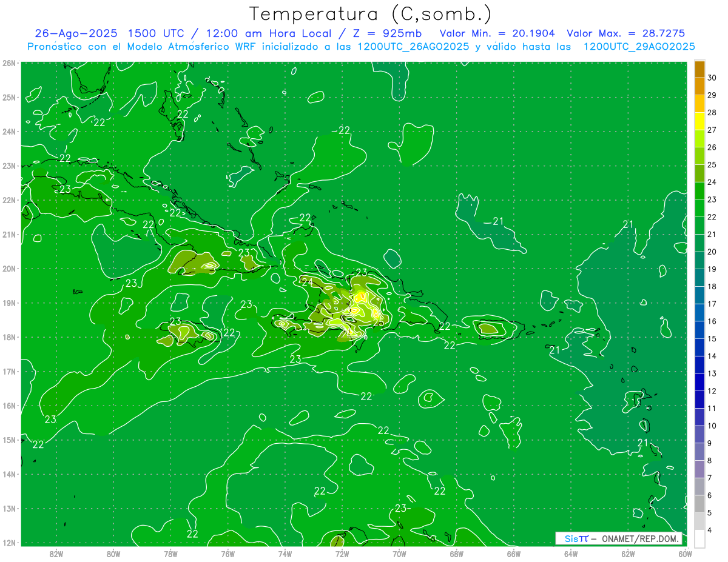Click the '12N' latitude axis label

(x=9, y=543)
